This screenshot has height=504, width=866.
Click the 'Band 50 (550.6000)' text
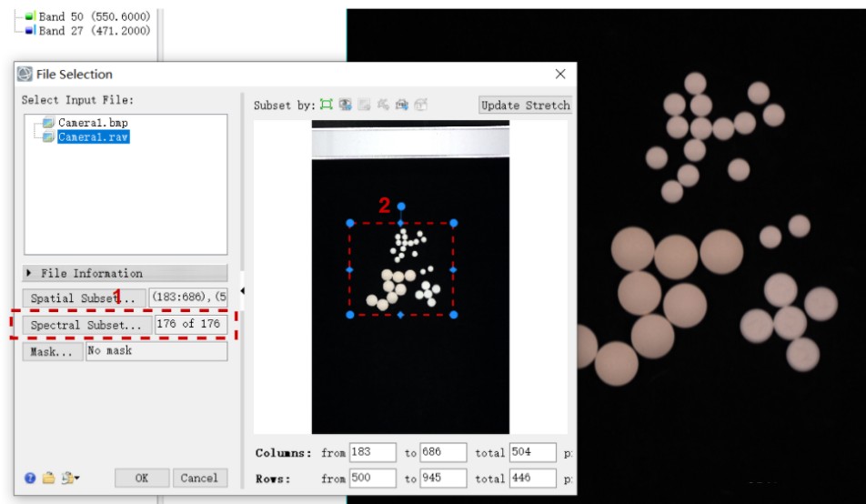click(x=95, y=16)
